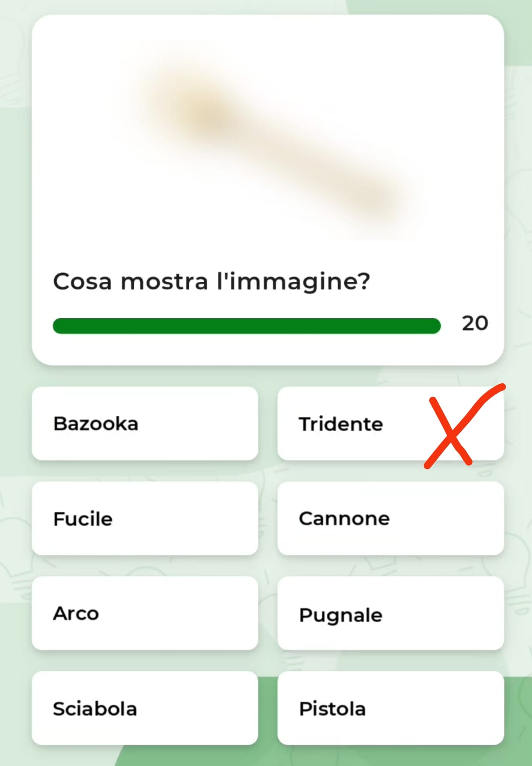This screenshot has width=532, height=766.
Task: Click the question text "Cosa mostra l'immagine?"
Action: tap(211, 281)
